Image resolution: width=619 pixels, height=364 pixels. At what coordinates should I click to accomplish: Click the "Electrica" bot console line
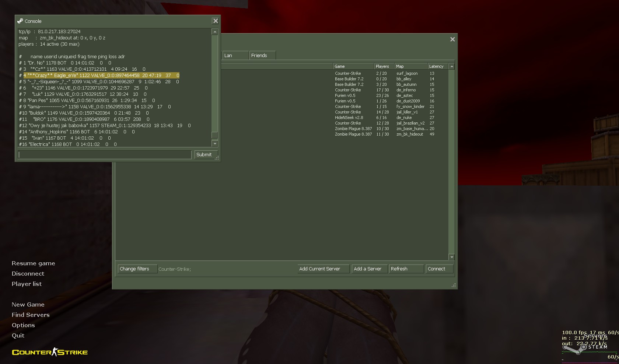tap(68, 144)
